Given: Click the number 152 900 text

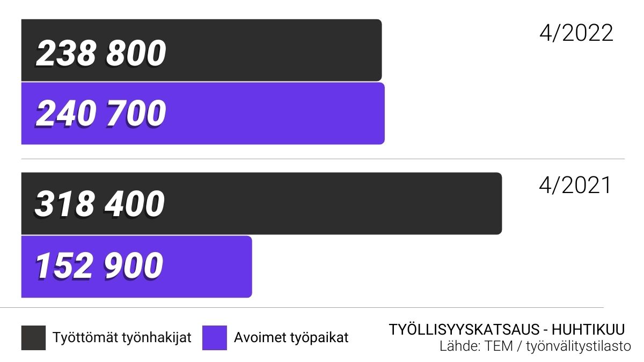Looking at the screenshot, I should (x=99, y=266).
